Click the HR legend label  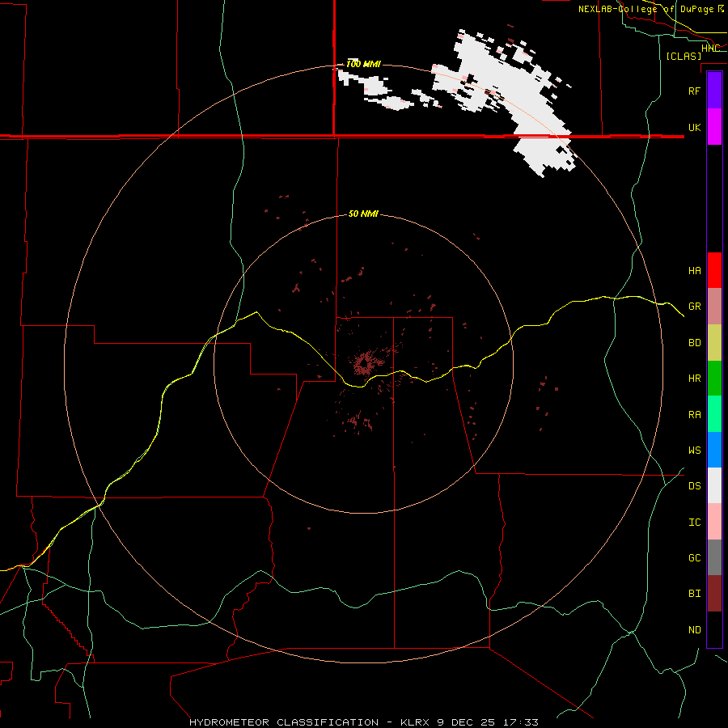pos(694,379)
